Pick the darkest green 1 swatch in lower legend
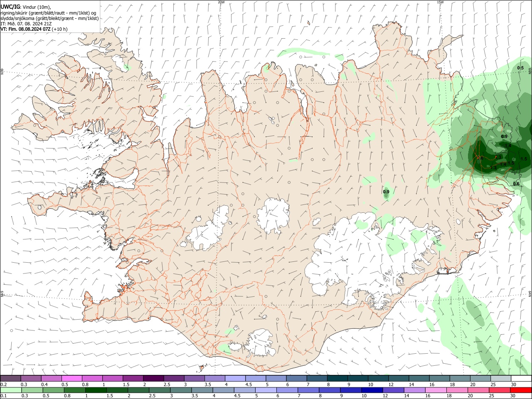This screenshot has height=399, width=532. (96, 390)
